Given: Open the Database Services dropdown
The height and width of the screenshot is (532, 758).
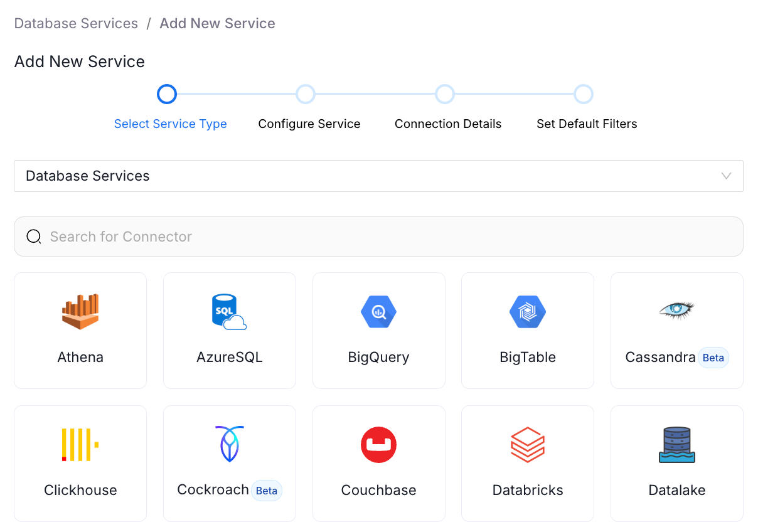Looking at the screenshot, I should coord(378,176).
